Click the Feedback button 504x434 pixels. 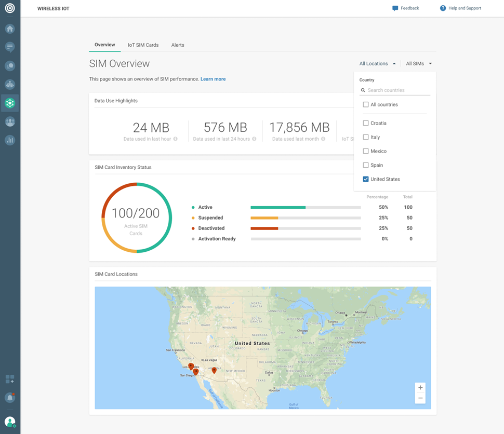click(x=405, y=8)
